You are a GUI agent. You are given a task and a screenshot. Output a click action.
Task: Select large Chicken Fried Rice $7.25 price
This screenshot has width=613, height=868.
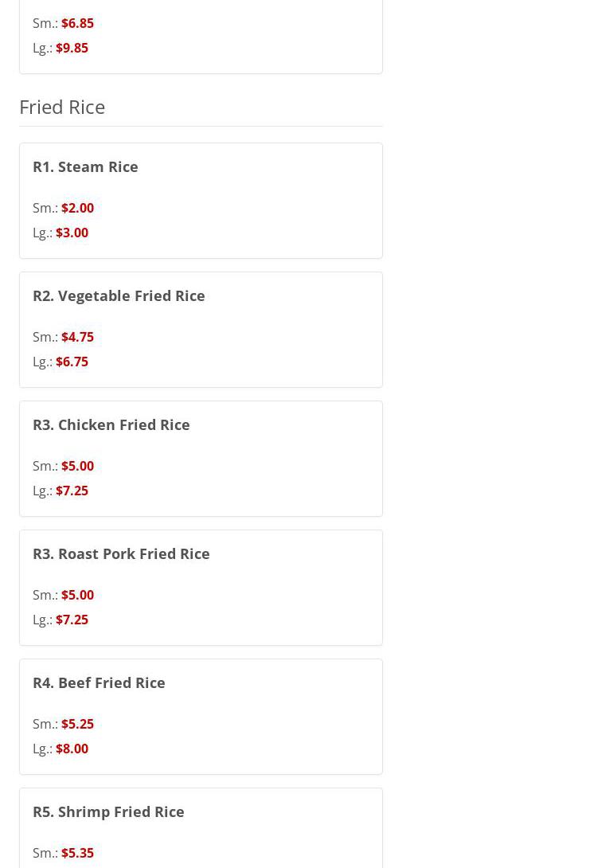pyautogui.click(x=72, y=491)
